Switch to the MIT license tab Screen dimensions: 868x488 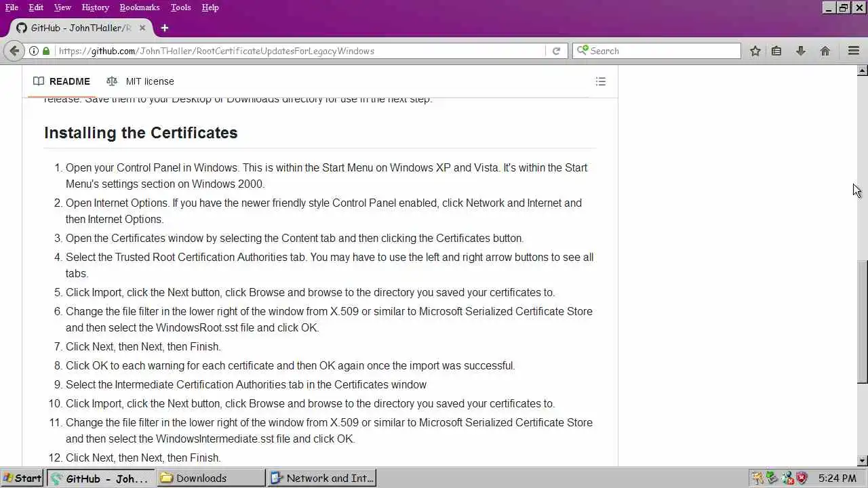(x=140, y=81)
